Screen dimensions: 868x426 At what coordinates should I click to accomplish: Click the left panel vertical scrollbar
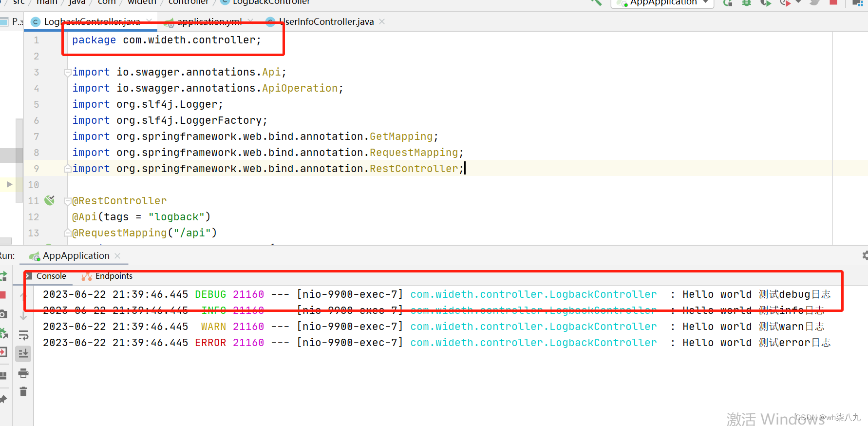click(x=19, y=161)
